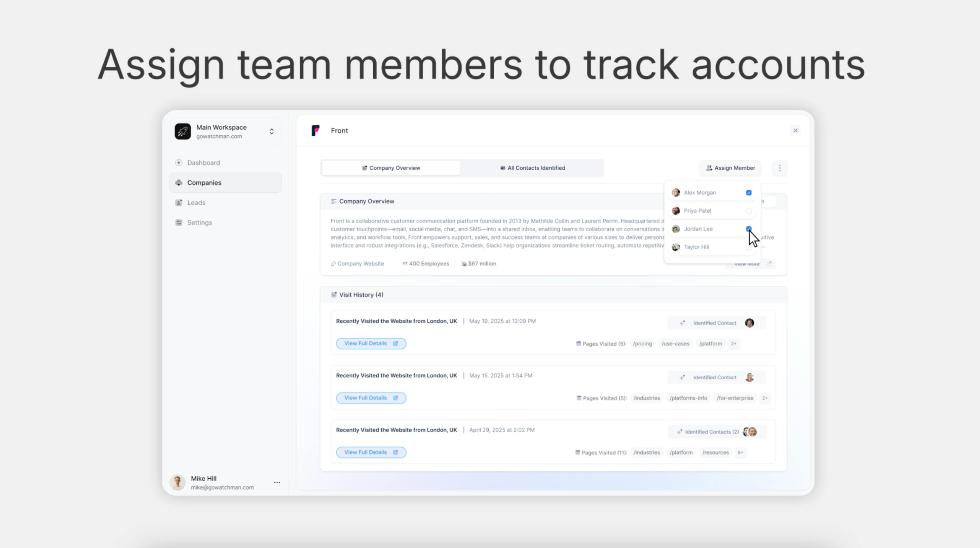Image resolution: width=980 pixels, height=548 pixels.
Task: Close the Front company panel
Action: [795, 130]
